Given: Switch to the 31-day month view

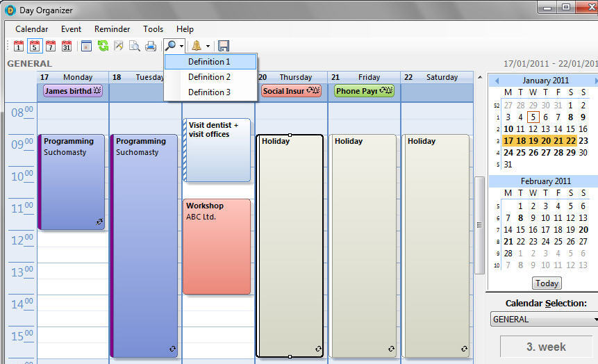Looking at the screenshot, I should (67, 46).
